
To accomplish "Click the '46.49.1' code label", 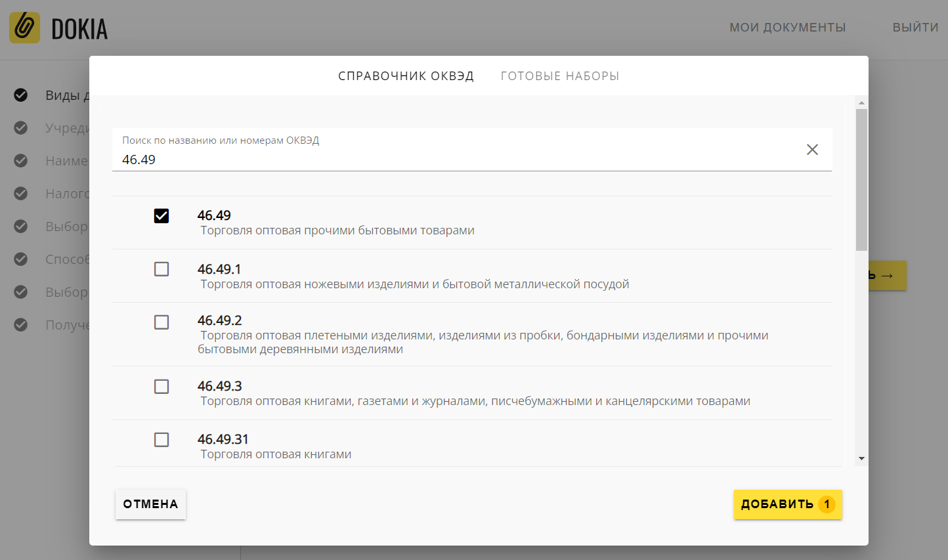I will 219,269.
